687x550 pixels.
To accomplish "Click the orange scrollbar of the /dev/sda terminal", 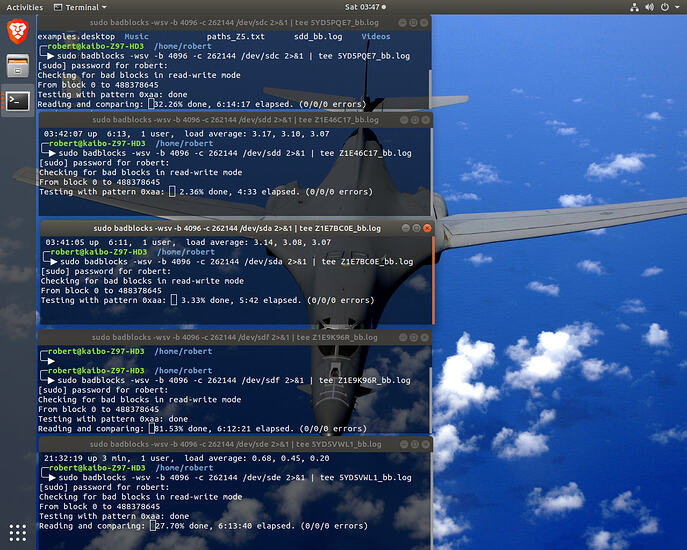I will 433,280.
